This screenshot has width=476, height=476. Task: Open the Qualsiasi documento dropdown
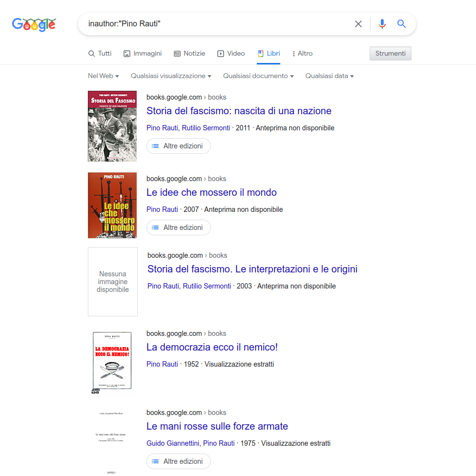tap(258, 76)
